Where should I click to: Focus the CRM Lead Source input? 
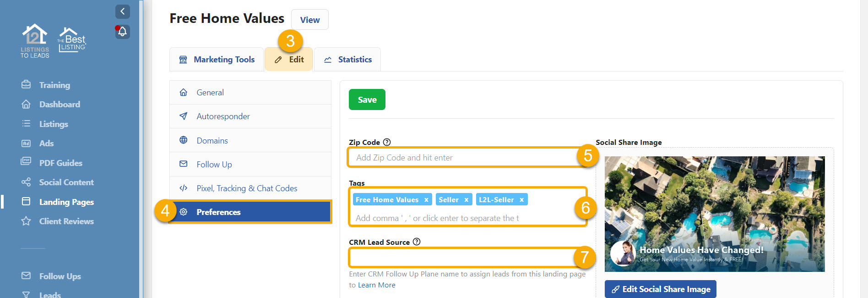click(460, 258)
